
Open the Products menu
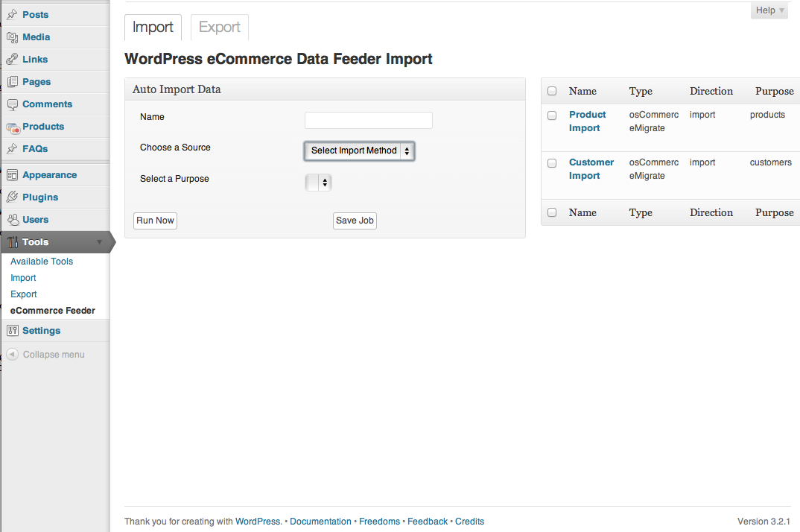pos(43,127)
